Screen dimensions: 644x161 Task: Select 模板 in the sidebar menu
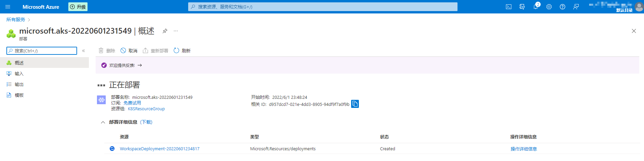44,95
